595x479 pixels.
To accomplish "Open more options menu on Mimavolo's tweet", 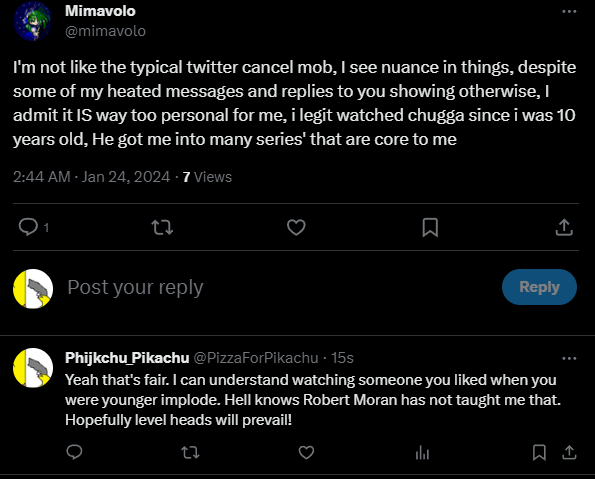I will point(569,11).
